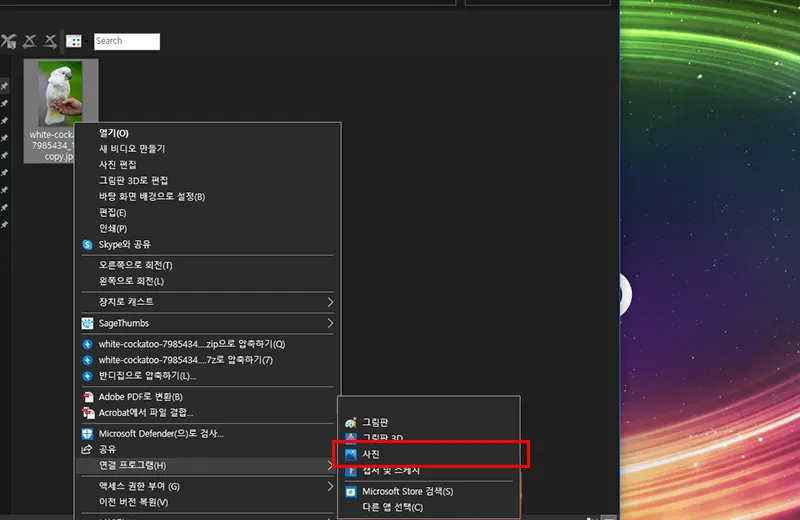Select the white cockatoo image thumbnail
Viewport: 800px width, 520px height.
pyautogui.click(x=60, y=93)
